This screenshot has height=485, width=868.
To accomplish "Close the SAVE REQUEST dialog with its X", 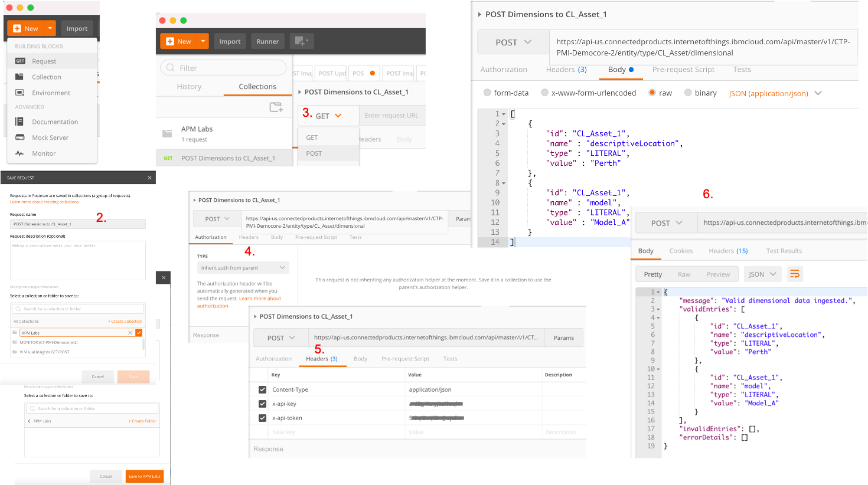I will pos(149,178).
